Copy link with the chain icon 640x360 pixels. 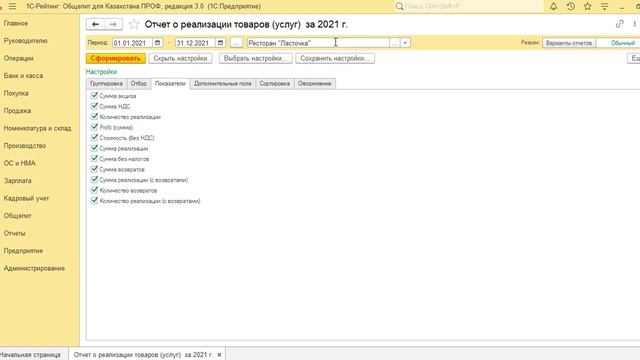[x=620, y=24]
